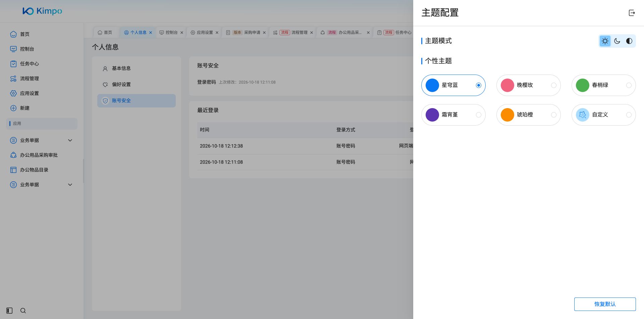
Task: Click the 办公用品采购审批 app icon
Action: point(13,155)
